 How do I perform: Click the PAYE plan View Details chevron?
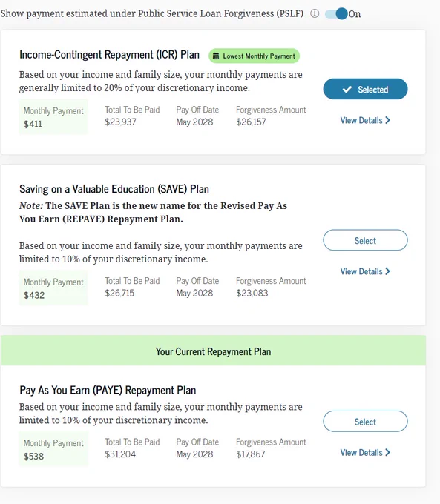pyautogui.click(x=387, y=453)
